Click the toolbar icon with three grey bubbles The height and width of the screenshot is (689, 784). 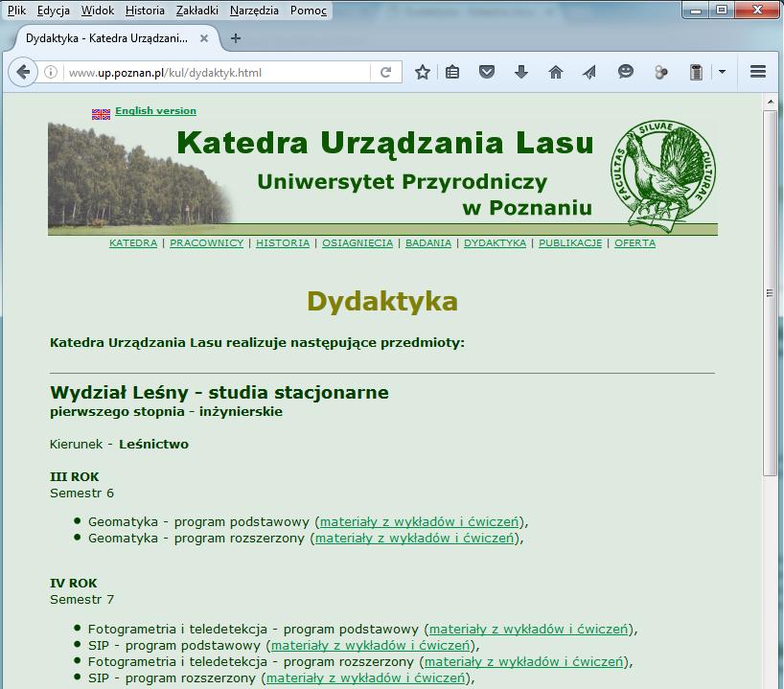click(660, 72)
